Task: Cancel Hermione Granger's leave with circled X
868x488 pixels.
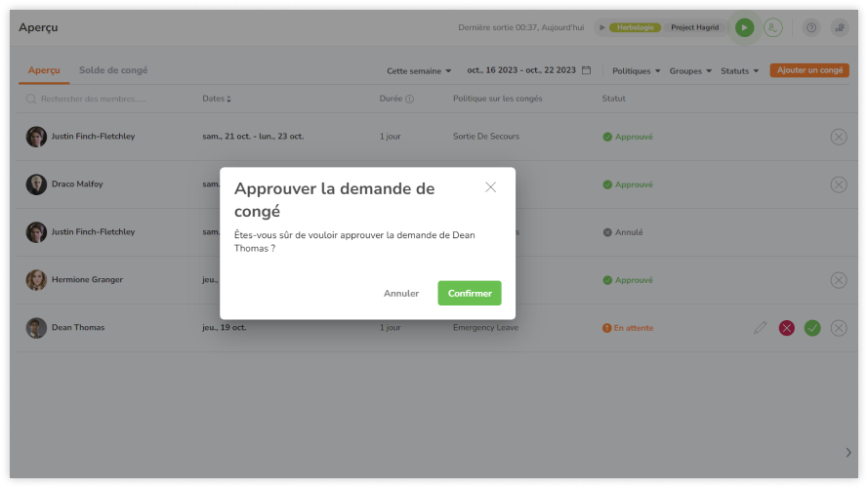Action: point(838,280)
